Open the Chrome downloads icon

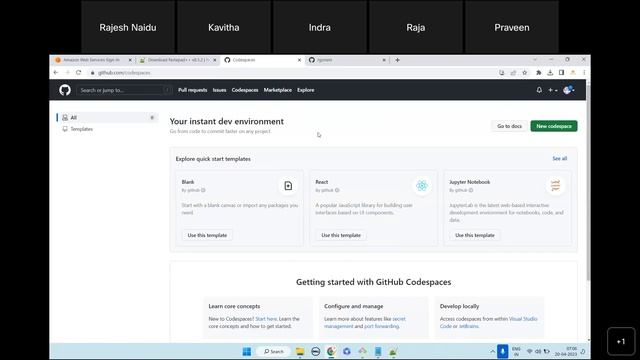tap(550, 73)
